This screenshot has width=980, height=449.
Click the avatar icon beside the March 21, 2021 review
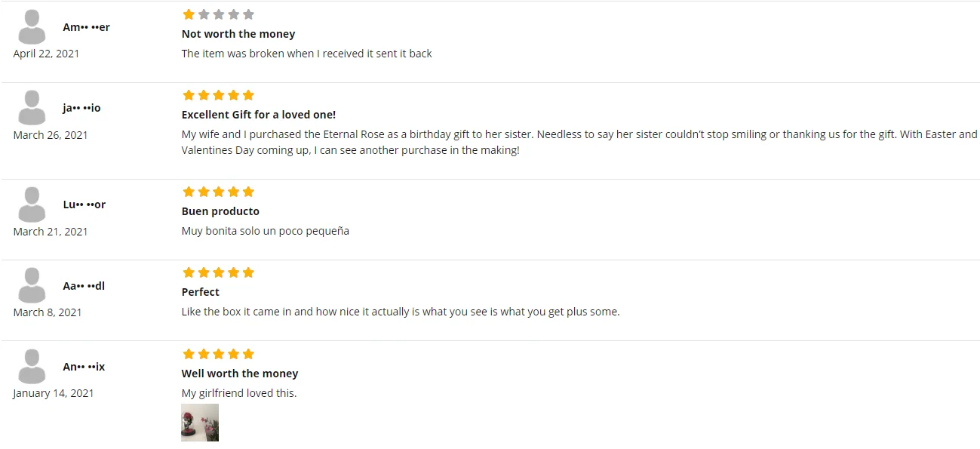coord(32,205)
